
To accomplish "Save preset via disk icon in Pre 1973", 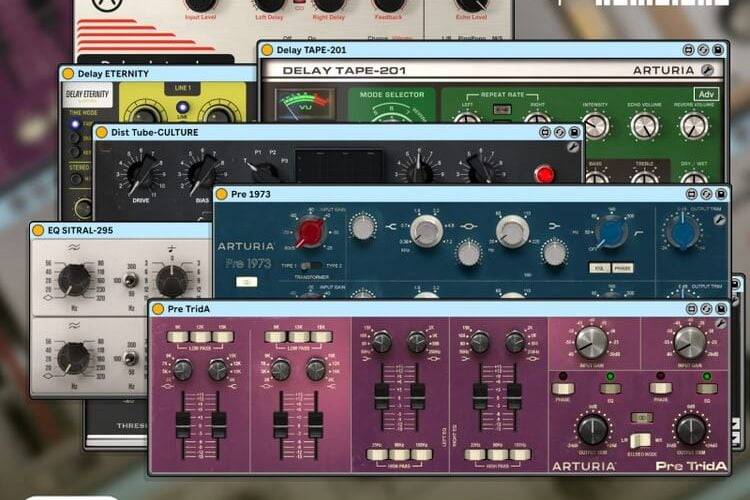I will pyautogui.click(x=720, y=194).
